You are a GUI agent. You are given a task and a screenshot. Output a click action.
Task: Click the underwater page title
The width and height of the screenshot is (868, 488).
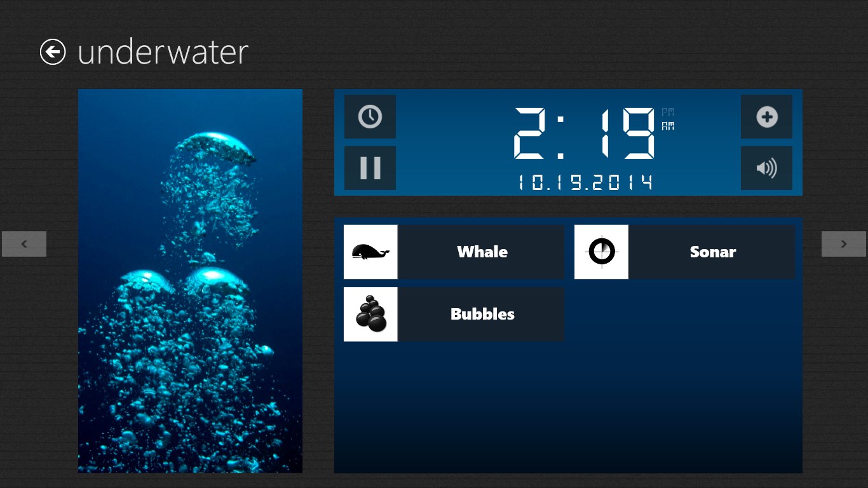(163, 52)
